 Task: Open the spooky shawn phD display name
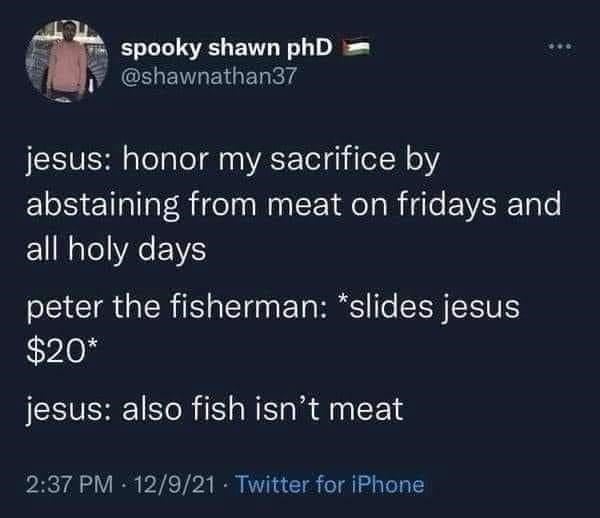pyautogui.click(x=227, y=49)
